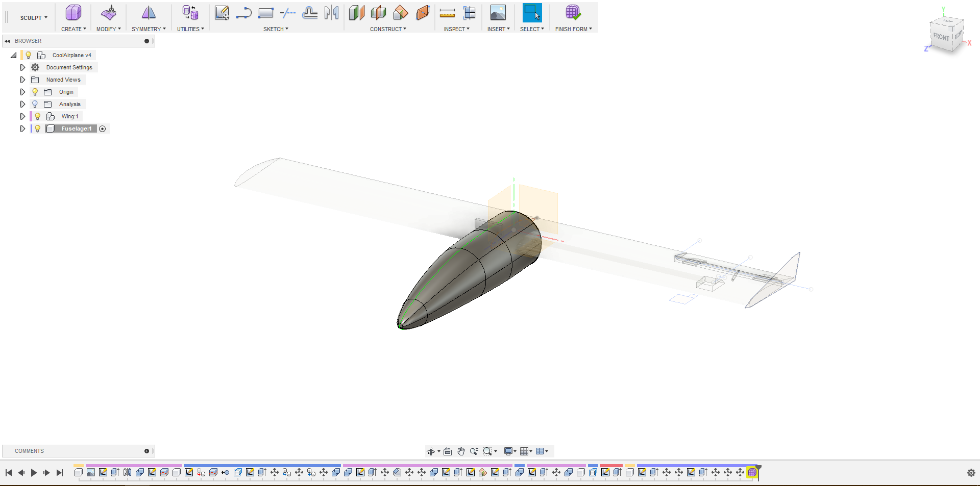Hide the Fuselage:1 component via its lightbulb
The width and height of the screenshot is (980, 486).
tap(37, 129)
